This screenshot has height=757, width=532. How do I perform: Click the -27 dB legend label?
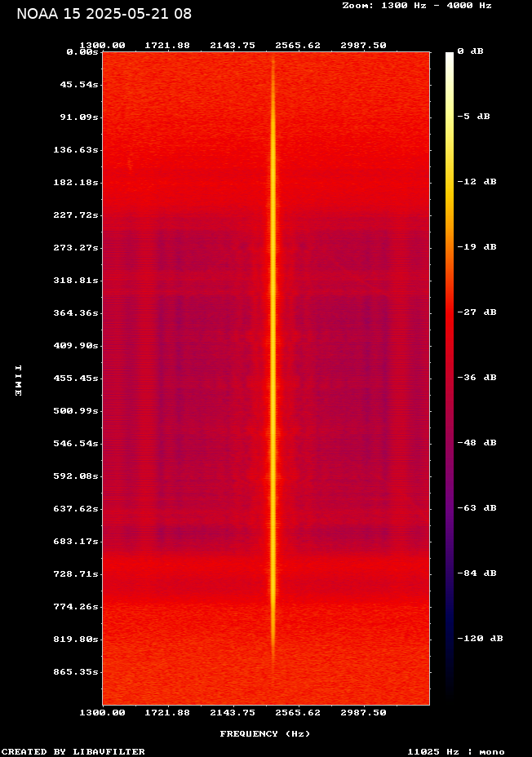click(x=477, y=312)
